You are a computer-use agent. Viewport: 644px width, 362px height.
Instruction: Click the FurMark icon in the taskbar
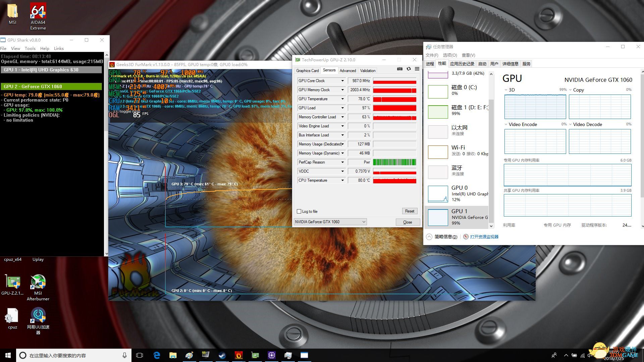click(x=238, y=355)
